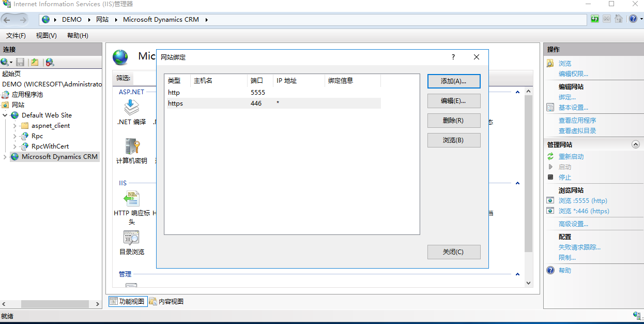Click DEMO in the address breadcrumb
The width and height of the screenshot is (644, 324).
coord(72,20)
